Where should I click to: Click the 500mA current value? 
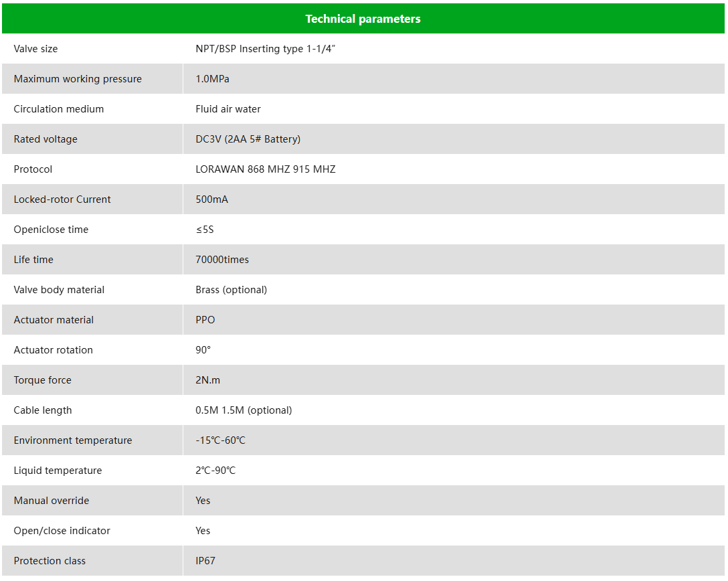pyautogui.click(x=211, y=199)
